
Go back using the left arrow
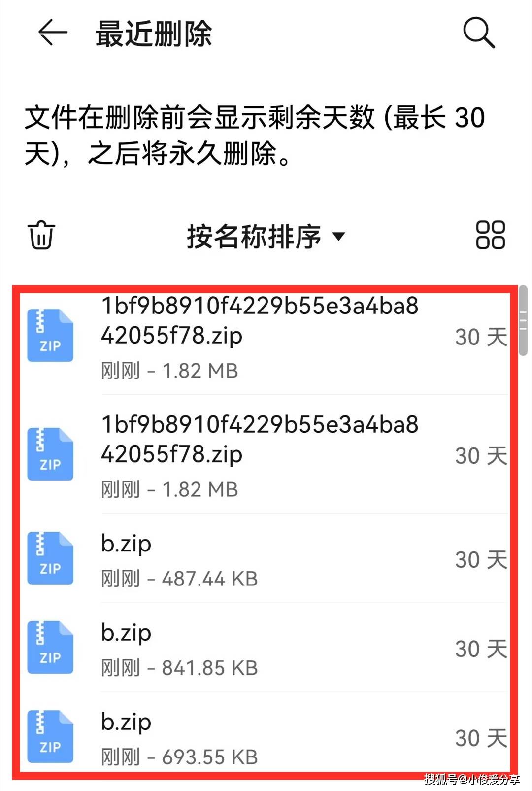53,33
